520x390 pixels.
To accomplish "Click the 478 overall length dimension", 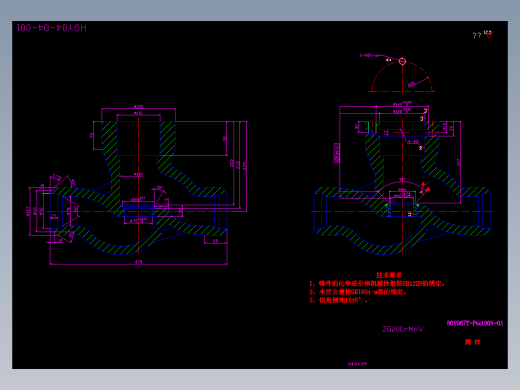I will coord(138,262).
